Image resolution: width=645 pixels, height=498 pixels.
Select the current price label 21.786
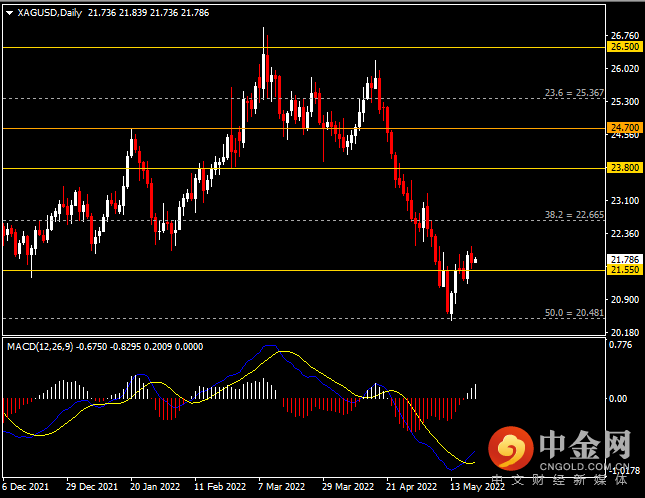tap(625, 259)
